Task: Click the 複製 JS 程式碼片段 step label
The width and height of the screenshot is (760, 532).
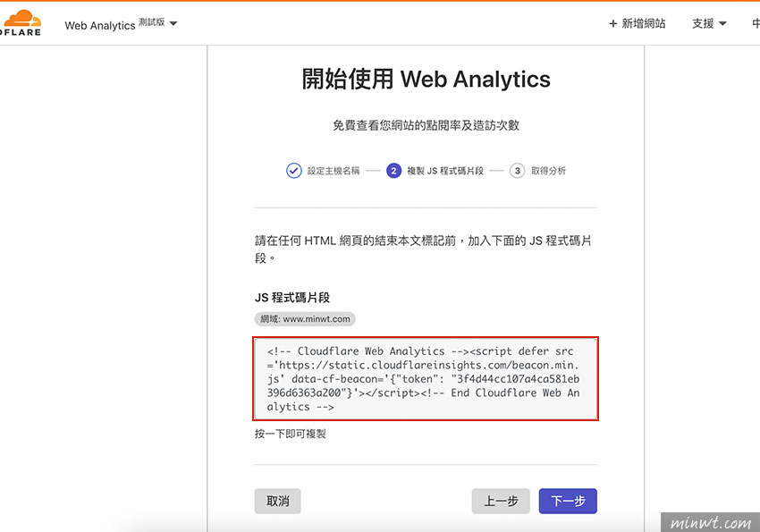Action: (445, 171)
